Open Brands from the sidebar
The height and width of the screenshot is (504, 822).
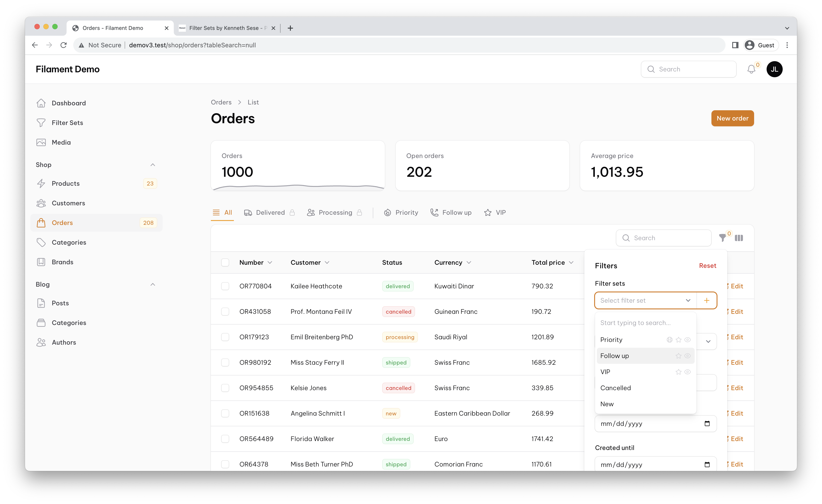62,262
